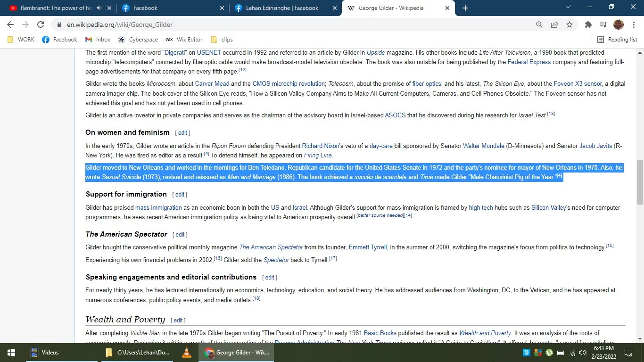This screenshot has width=644, height=362.
Task: Follow the Emmett Tyrrell link
Action: coord(368,247)
